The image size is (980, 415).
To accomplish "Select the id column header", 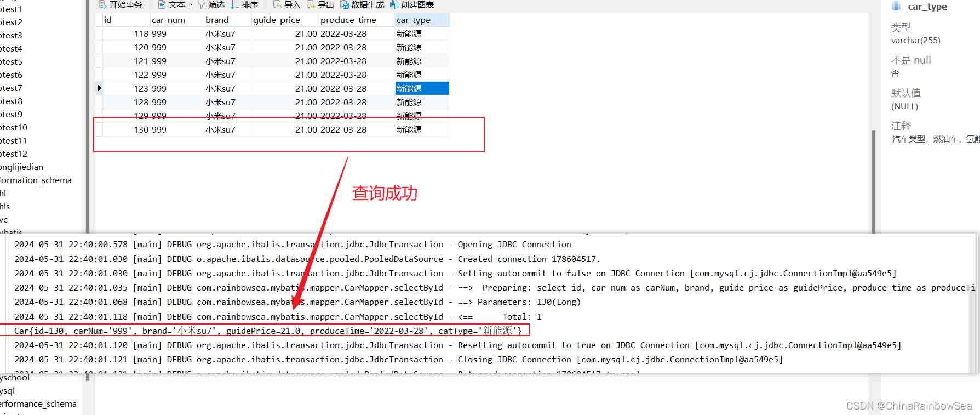I will tap(126, 20).
